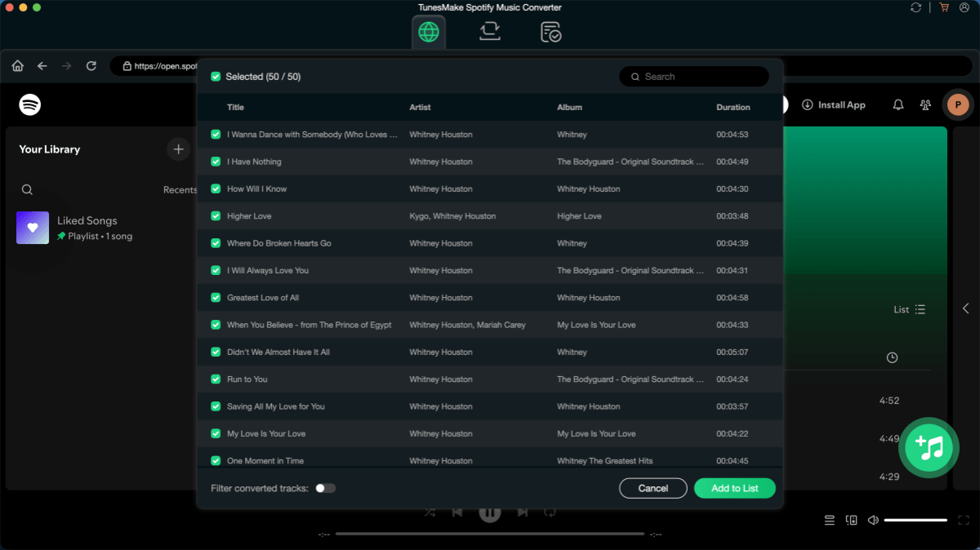Open the queue icon
Screen dimensions: 980x550
coord(830,520)
